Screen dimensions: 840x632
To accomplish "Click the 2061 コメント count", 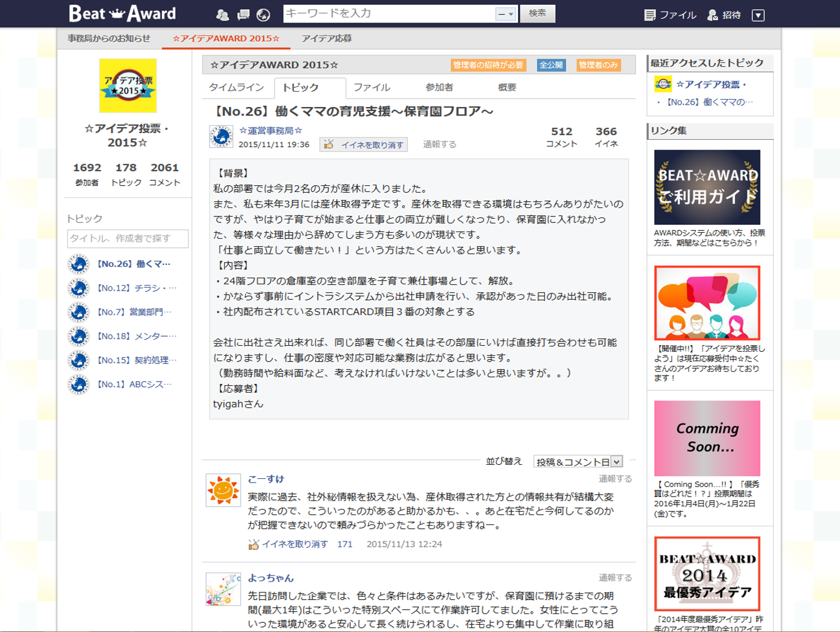I will tap(165, 174).
